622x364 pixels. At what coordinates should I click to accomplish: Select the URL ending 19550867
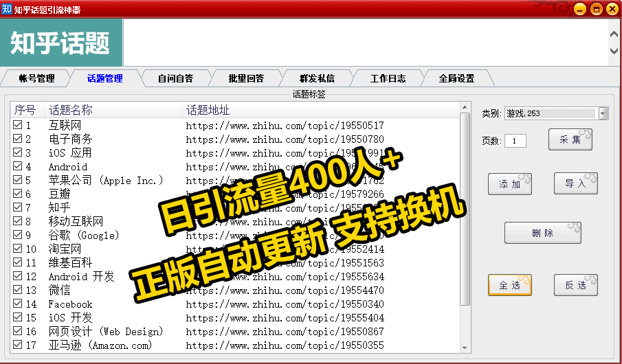point(285,332)
